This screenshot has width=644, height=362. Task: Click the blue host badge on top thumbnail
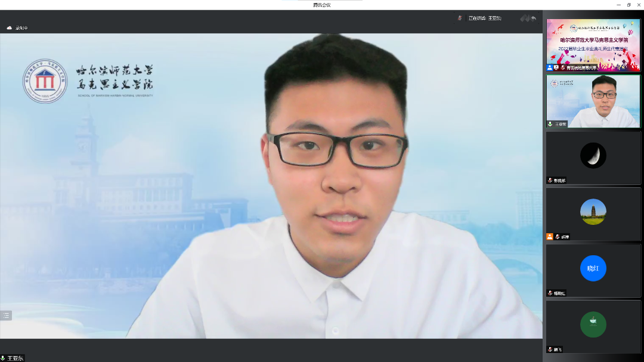[x=550, y=68]
